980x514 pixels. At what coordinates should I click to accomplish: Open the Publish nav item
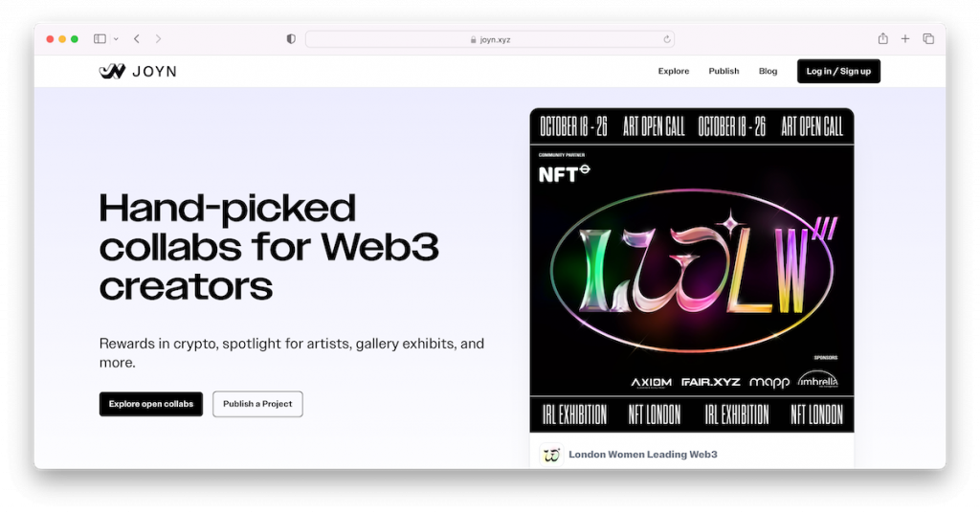[x=724, y=72]
